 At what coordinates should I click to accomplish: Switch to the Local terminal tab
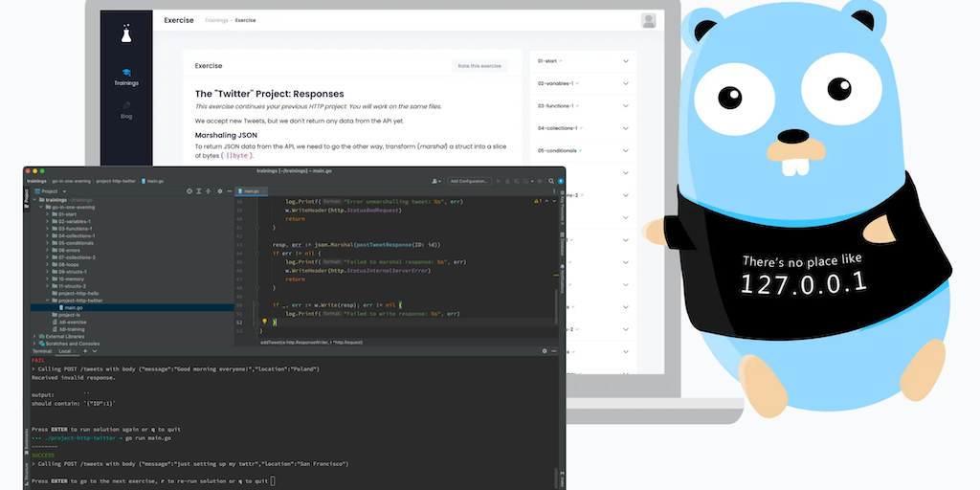(x=65, y=351)
